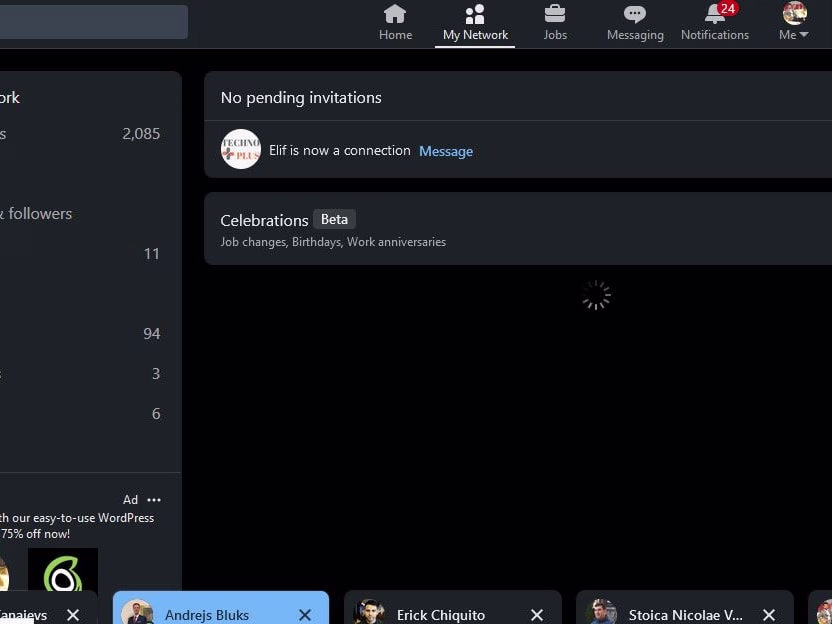Open Notifications bell with 24 badge
Screen dimensions: 832x624
coord(715,14)
